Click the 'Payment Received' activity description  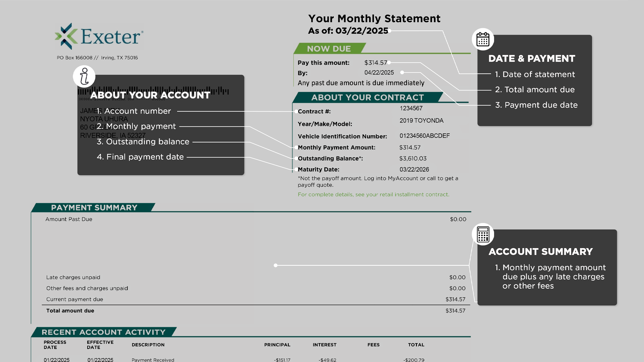[153, 360]
